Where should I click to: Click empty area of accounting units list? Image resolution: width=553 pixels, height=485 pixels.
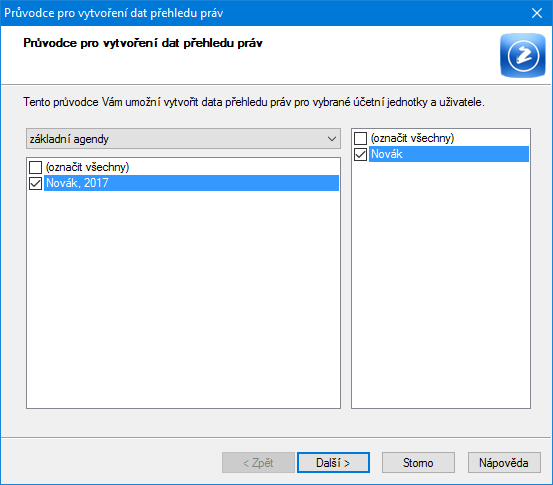pyautogui.click(x=183, y=300)
